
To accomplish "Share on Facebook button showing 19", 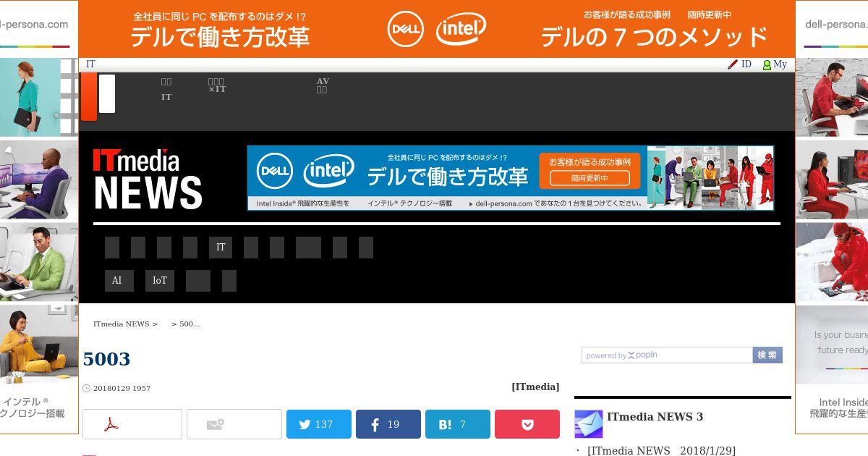I will pyautogui.click(x=388, y=424).
